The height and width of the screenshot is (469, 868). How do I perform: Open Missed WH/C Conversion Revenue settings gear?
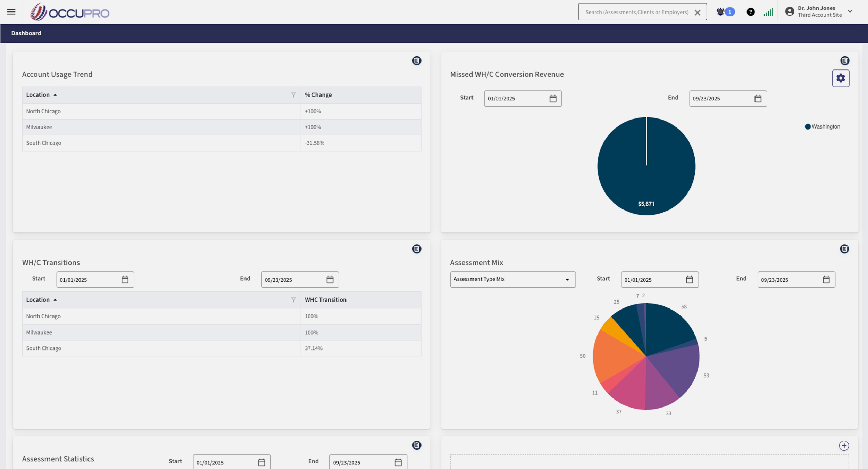coord(840,78)
